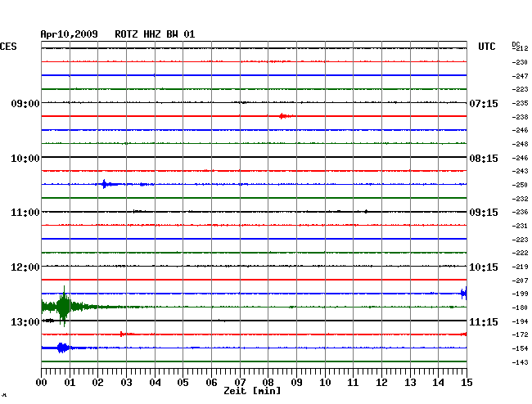
Task: Click the DC value -194
Action: click(x=520, y=321)
